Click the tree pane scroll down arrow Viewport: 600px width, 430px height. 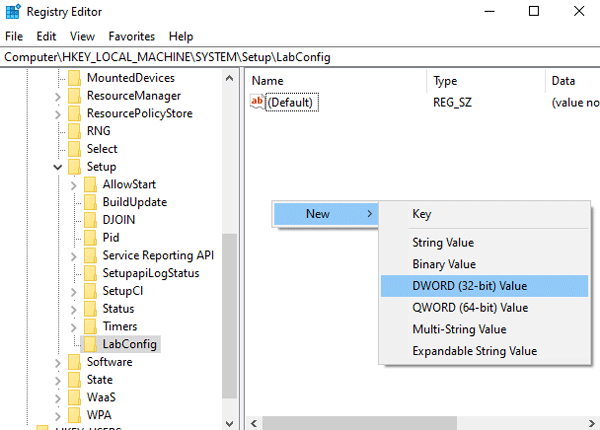coord(230,423)
